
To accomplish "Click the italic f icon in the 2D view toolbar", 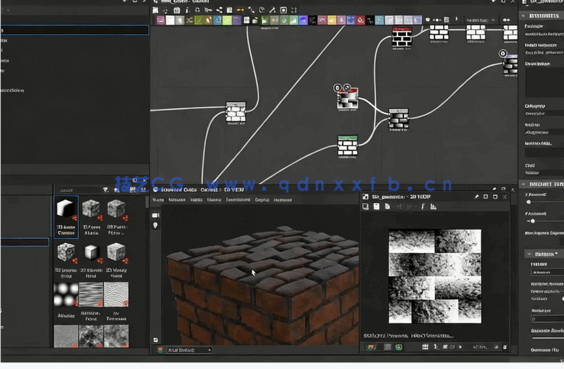I will (423, 206).
